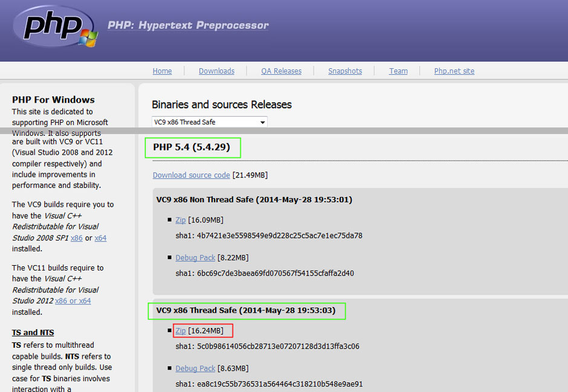Screen dimensions: 568x392
Task: Visit the Php.net site link
Action: [x=454, y=71]
